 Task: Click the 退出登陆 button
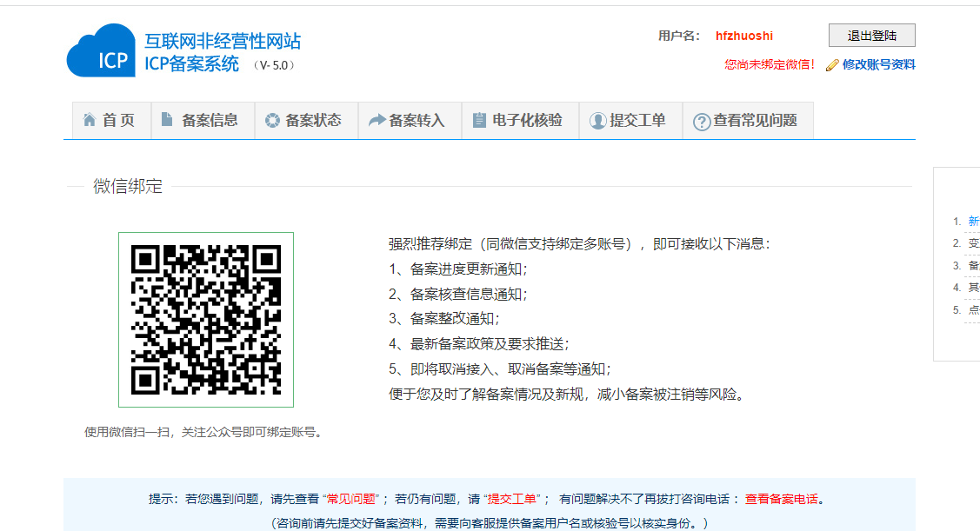tap(872, 36)
